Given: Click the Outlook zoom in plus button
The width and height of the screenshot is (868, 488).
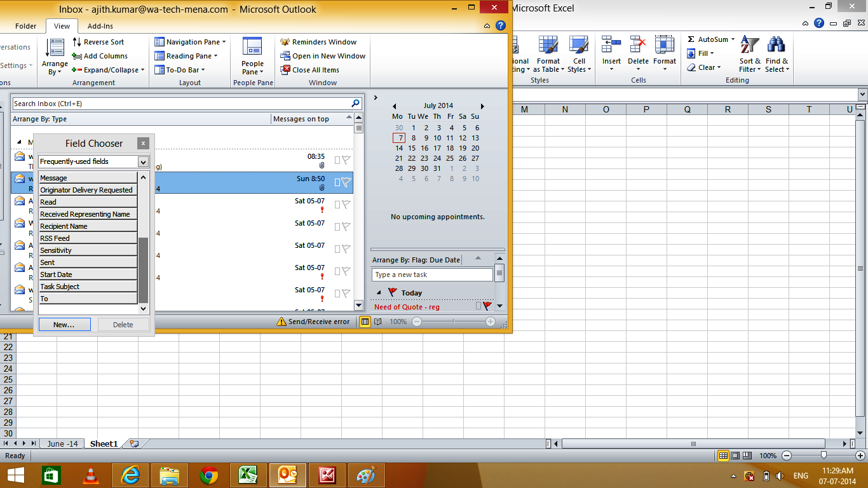Looking at the screenshot, I should coord(491,322).
